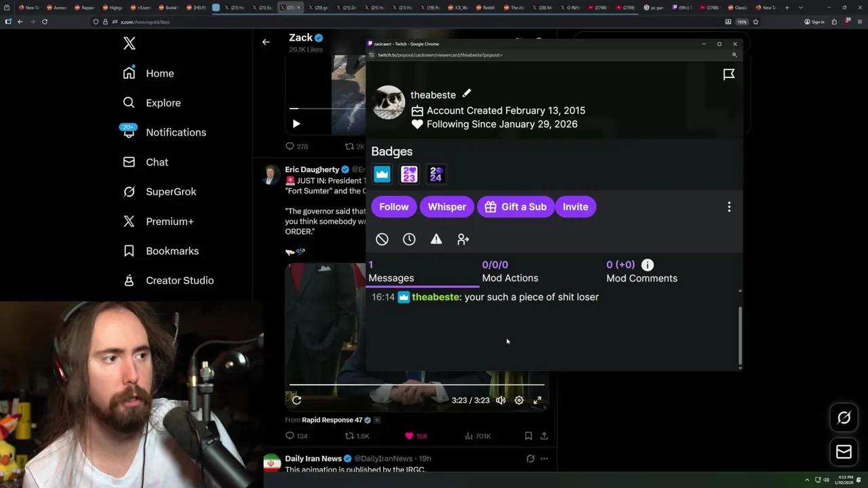Click the taskbar volume icon
The width and height of the screenshot is (868, 488).
point(826,481)
